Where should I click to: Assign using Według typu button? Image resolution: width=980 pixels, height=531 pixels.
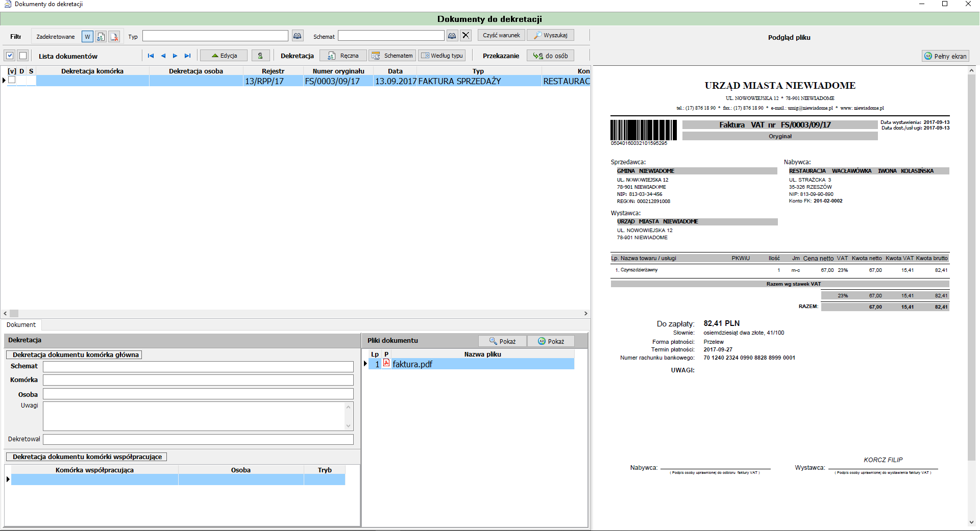[442, 56]
